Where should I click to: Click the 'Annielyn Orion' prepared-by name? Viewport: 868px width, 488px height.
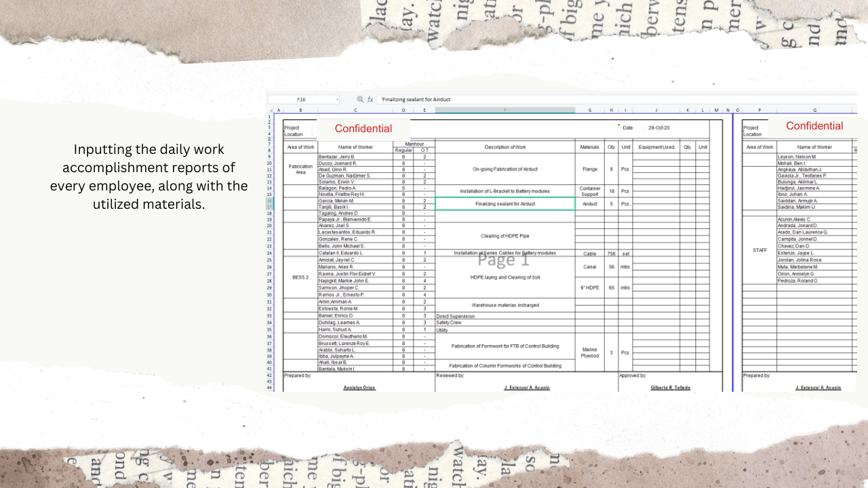point(359,388)
